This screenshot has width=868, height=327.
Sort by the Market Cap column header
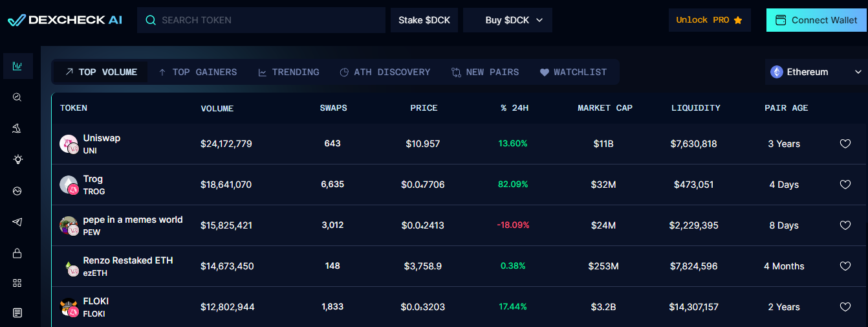point(605,108)
